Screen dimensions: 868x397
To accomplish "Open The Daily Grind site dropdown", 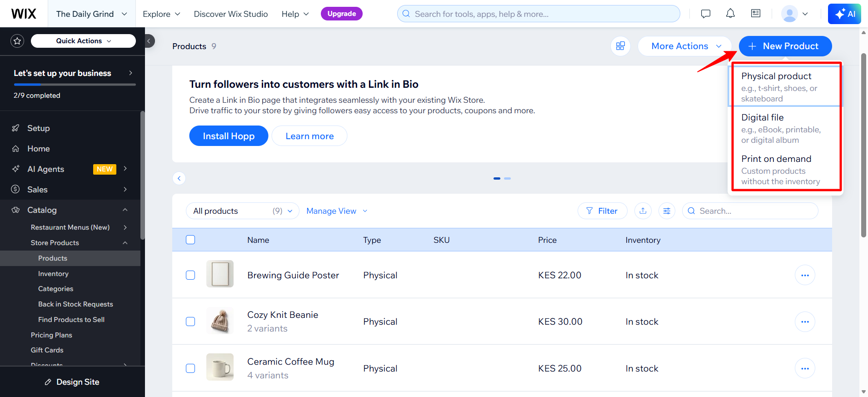I will tap(91, 14).
